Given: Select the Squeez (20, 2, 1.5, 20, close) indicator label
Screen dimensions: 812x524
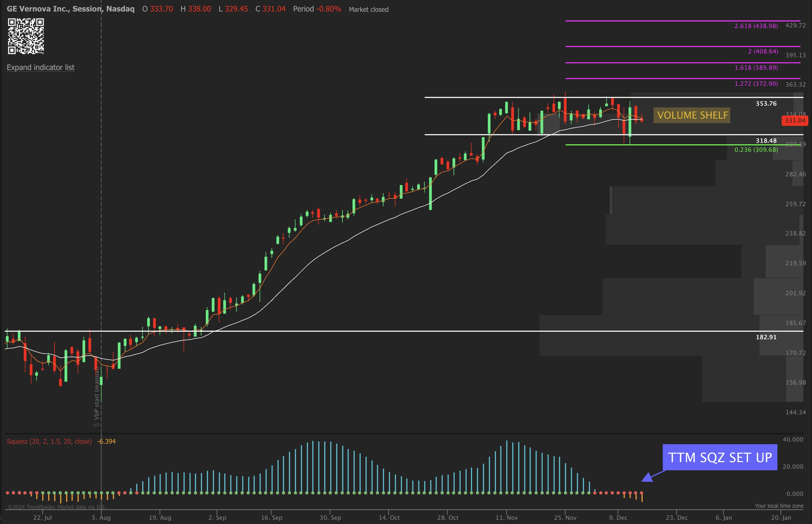Looking at the screenshot, I should click(x=49, y=441).
